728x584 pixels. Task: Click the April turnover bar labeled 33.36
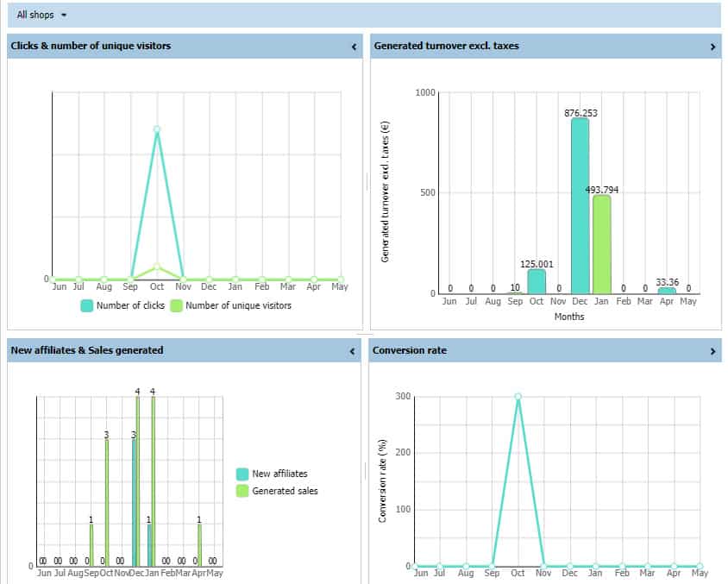667,291
